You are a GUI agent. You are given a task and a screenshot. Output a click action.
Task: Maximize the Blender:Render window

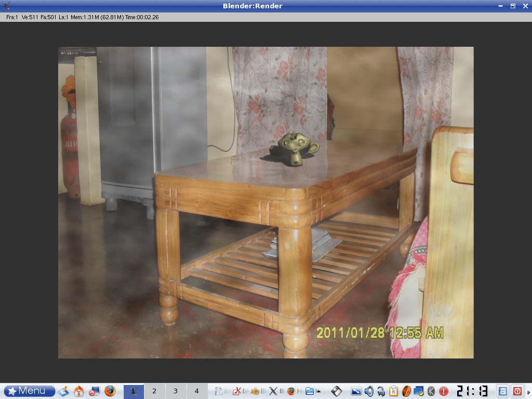[x=513, y=6]
